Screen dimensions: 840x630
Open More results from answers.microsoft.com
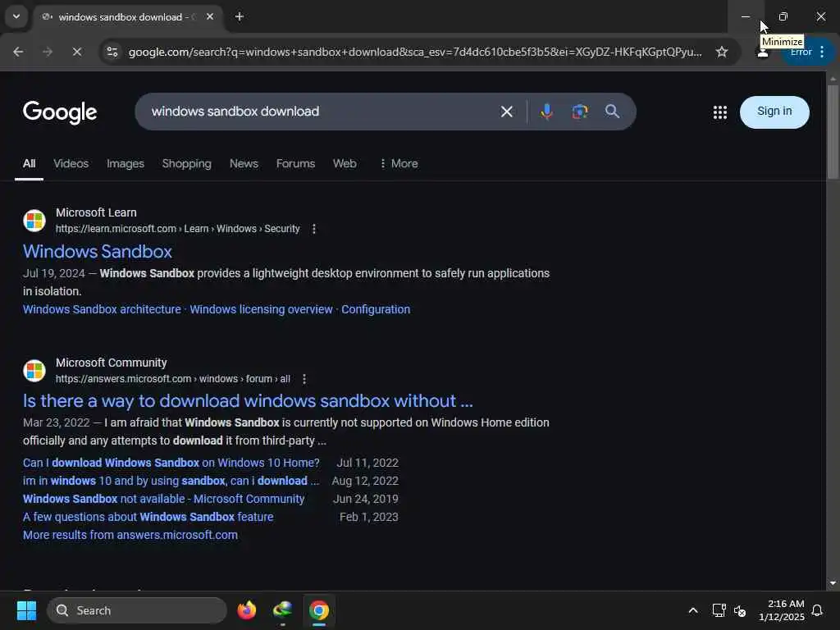pos(130,535)
